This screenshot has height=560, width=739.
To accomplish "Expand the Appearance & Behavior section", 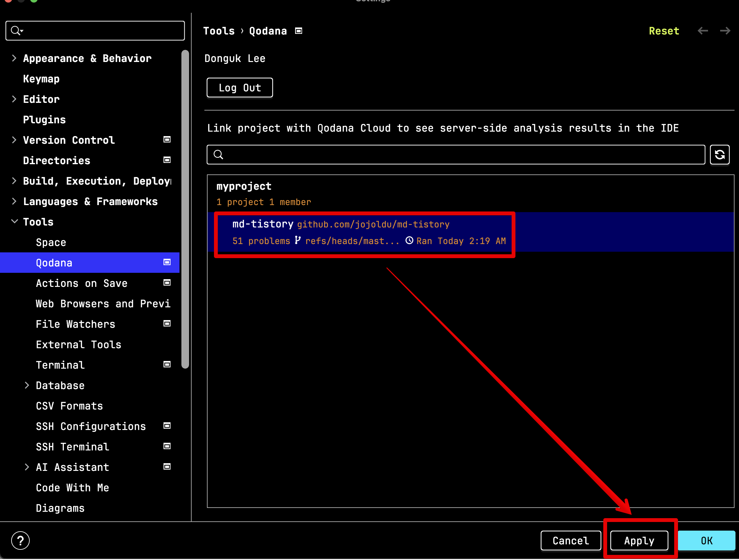I will 14,58.
